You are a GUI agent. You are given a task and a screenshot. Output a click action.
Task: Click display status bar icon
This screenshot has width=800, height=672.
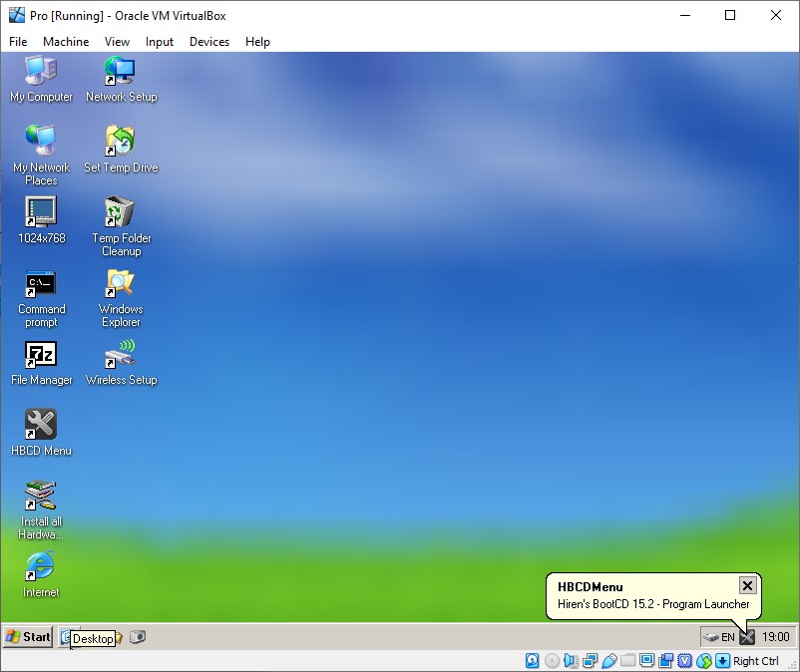(647, 661)
